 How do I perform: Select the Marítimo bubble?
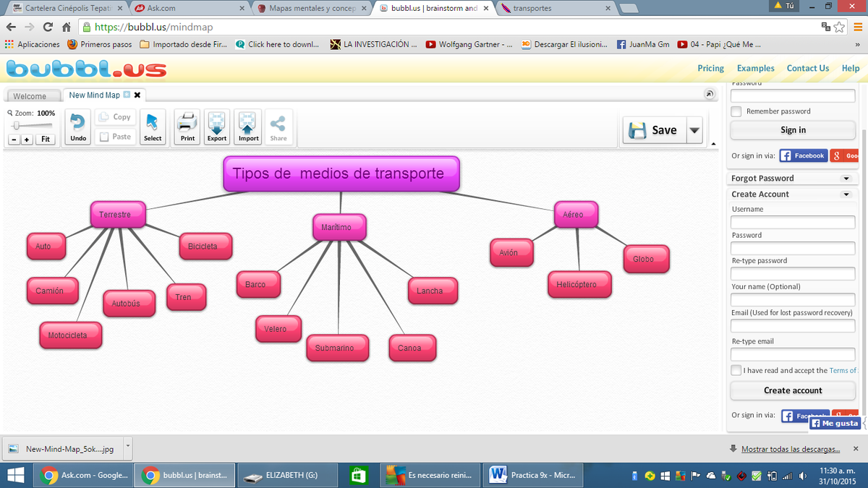tap(339, 227)
